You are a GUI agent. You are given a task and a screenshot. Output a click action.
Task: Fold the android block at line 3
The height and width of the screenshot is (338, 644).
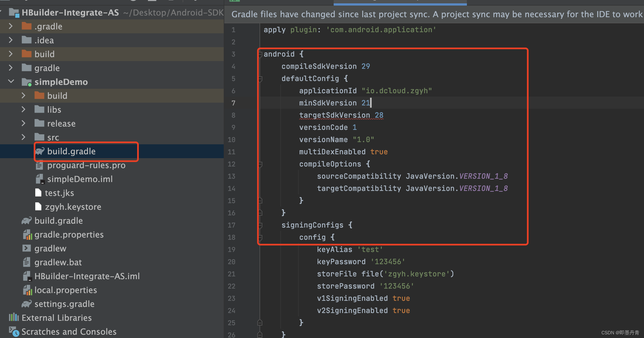(x=260, y=54)
